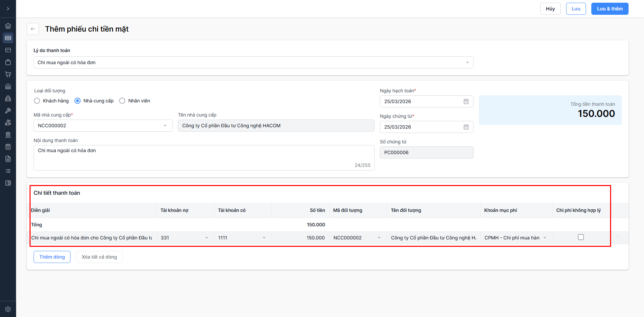Image resolution: width=644 pixels, height=317 pixels.
Task: Select the Khách hàng radio option
Action: (37, 101)
